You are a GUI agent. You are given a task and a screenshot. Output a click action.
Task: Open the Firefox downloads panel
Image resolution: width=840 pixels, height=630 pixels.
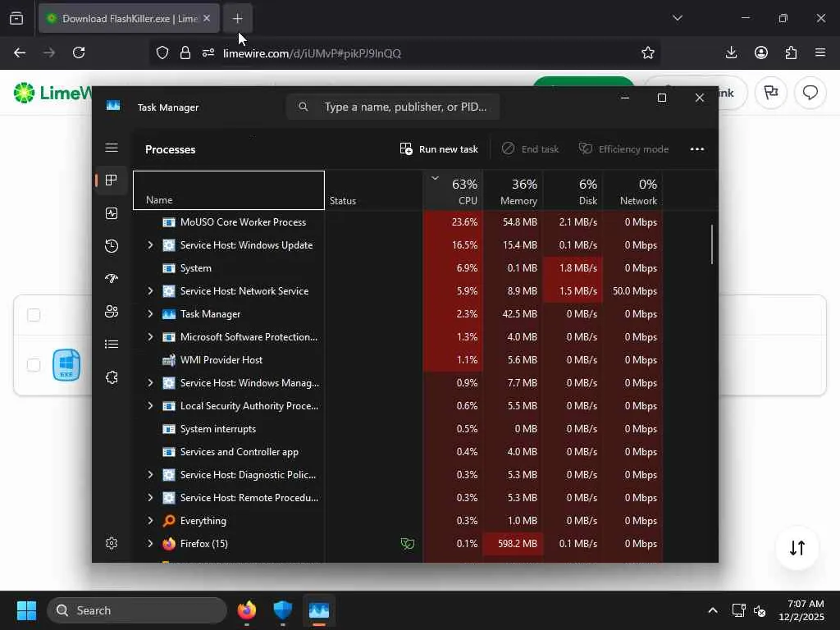click(x=731, y=52)
